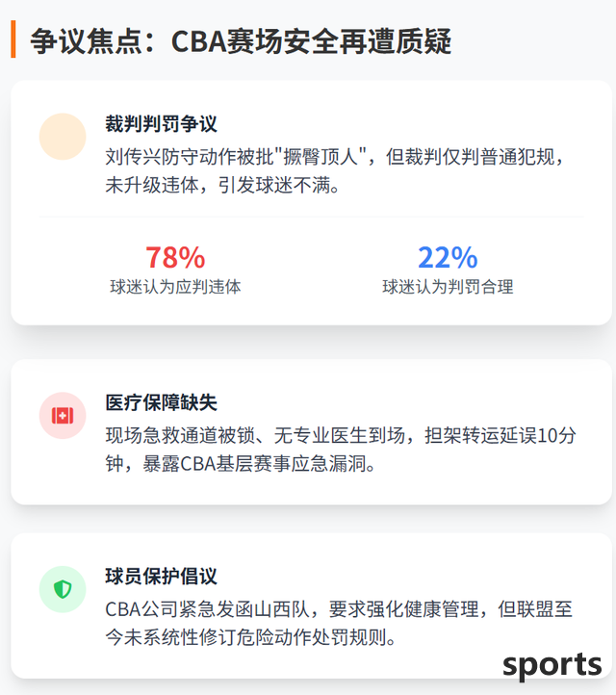This screenshot has width=616, height=695.
Task: Click the green shield icon
Action: pos(63,589)
